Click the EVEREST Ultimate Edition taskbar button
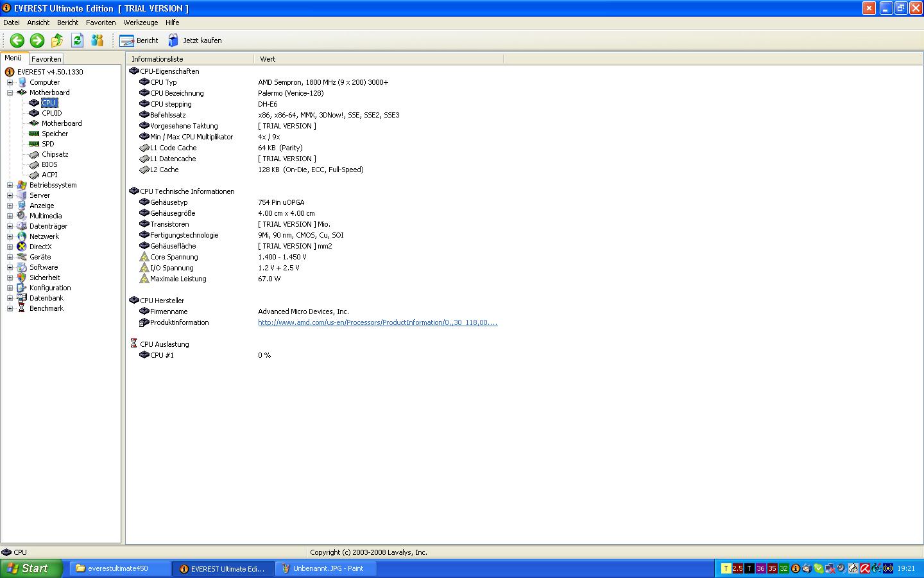 coord(223,568)
